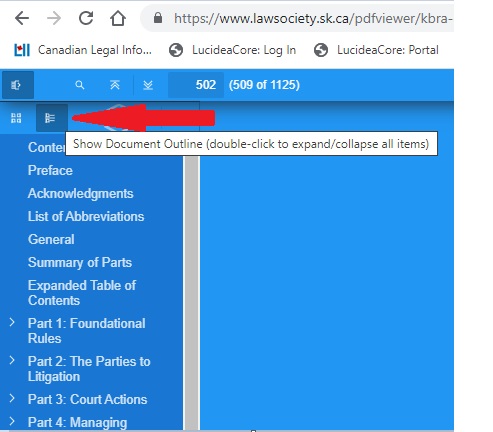Show Document Outline icon
Viewport: 493px width, 432px height.
click(51, 118)
